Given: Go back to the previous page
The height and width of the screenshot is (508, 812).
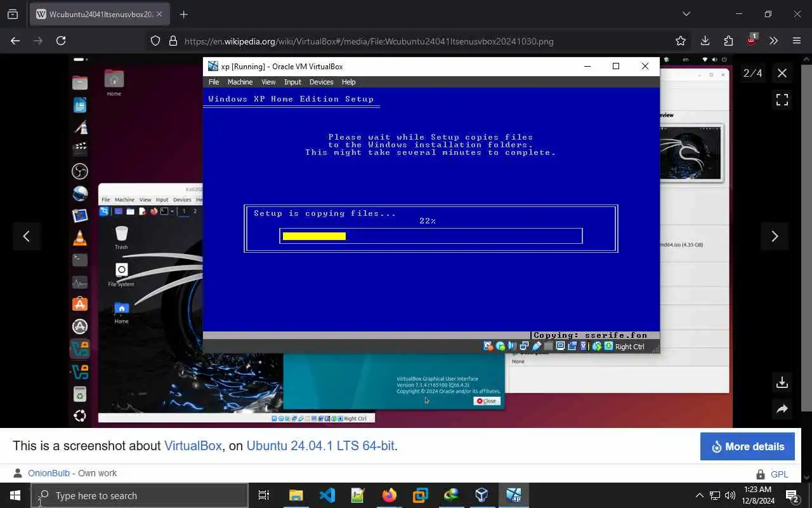Looking at the screenshot, I should [15, 41].
